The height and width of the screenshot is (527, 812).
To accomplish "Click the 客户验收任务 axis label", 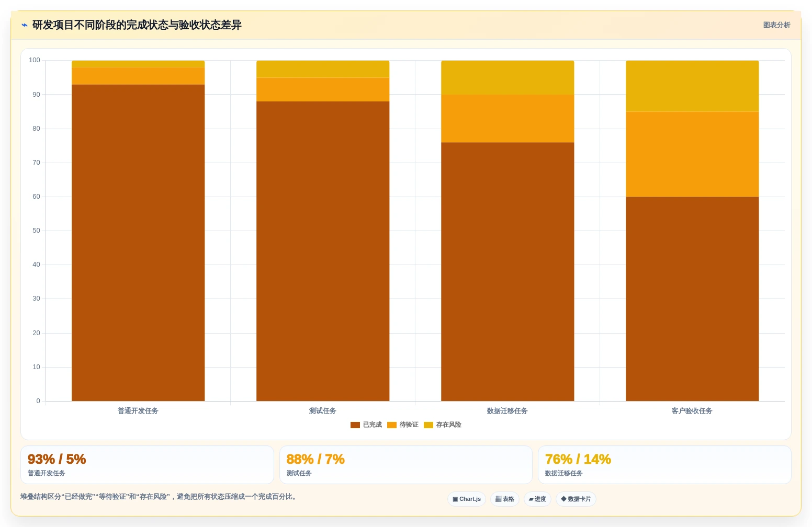I will (692, 411).
